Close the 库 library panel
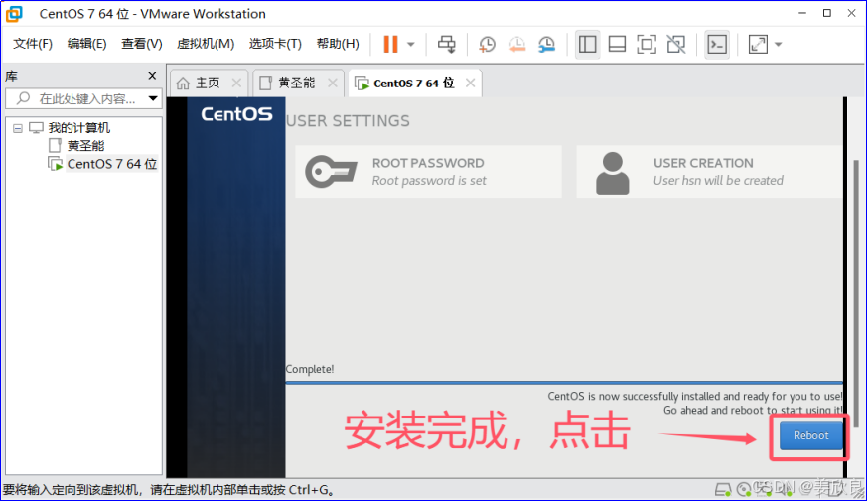868x502 pixels. click(x=152, y=76)
